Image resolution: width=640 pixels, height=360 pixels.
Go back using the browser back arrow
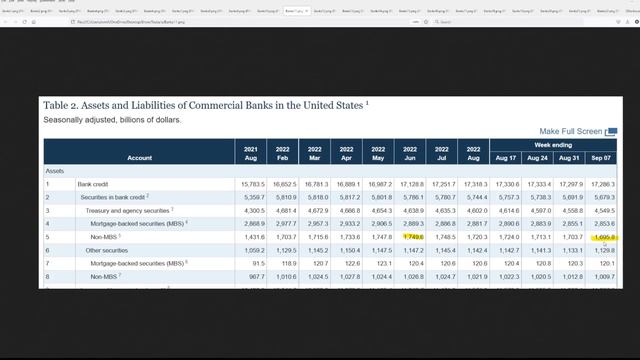(6, 22)
